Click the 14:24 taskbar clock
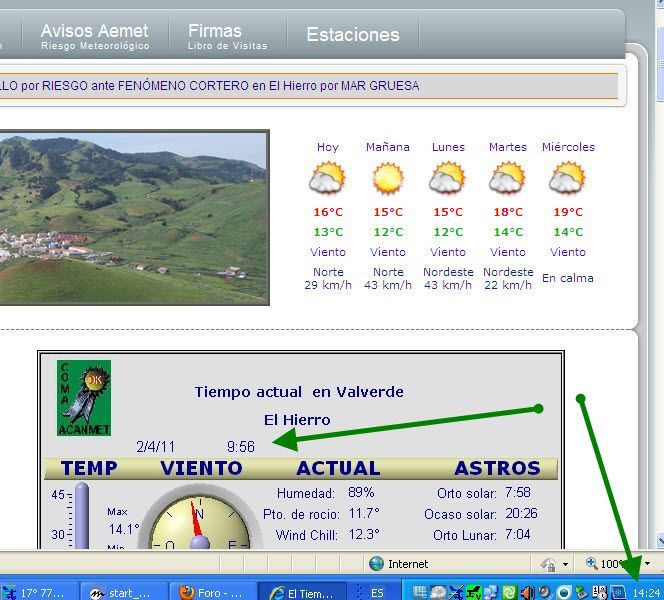Screen dimensions: 664x600 [646, 593]
